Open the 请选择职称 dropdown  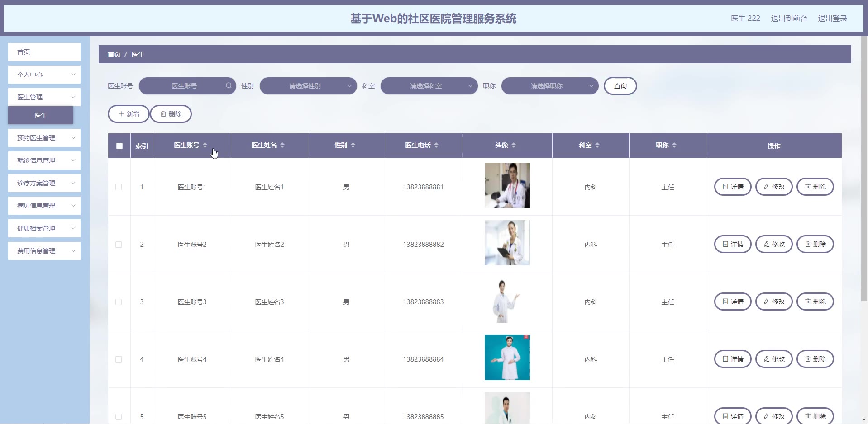(x=550, y=86)
